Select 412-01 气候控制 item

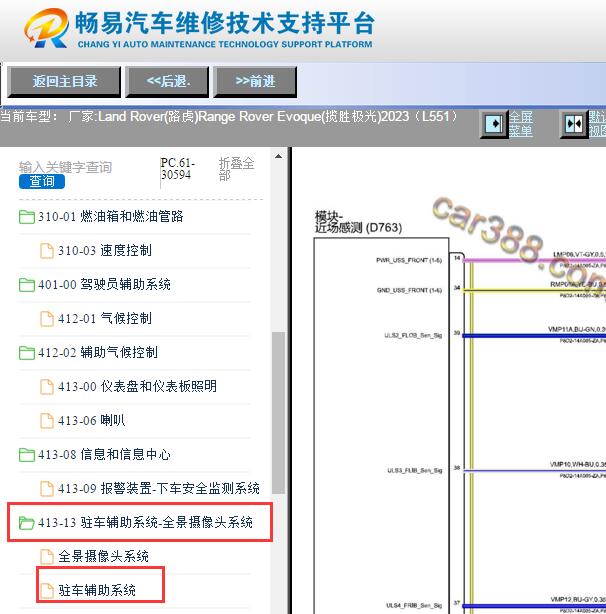105,319
